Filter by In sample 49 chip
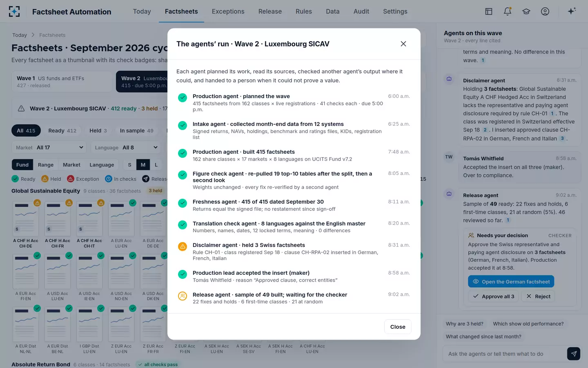Image resolution: width=588 pixels, height=368 pixels. [136, 130]
